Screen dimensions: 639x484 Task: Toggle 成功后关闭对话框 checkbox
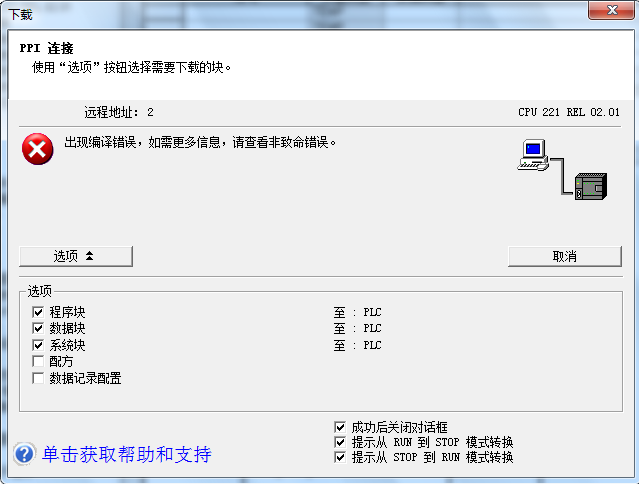pyautogui.click(x=342, y=427)
